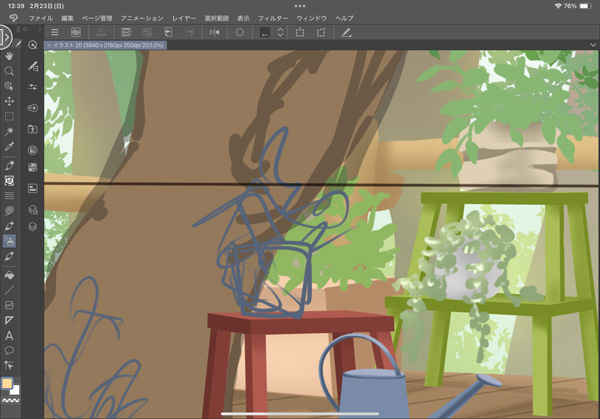
Task: Select the Fill bucket tool
Action: tap(9, 274)
